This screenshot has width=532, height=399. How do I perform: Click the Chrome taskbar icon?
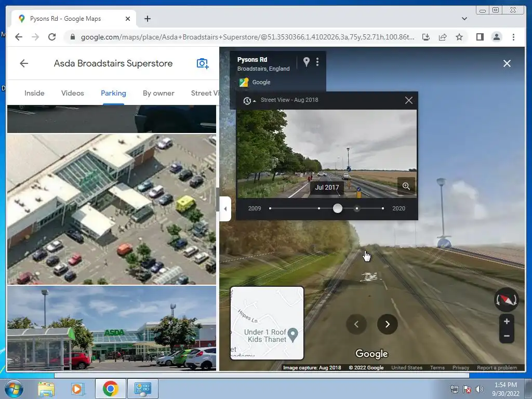110,389
